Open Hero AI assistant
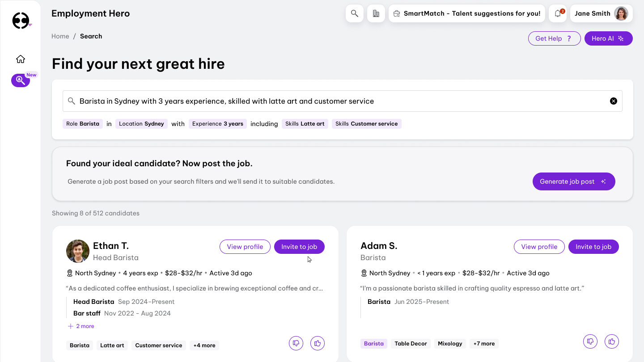This screenshot has height=362, width=644. click(x=609, y=38)
